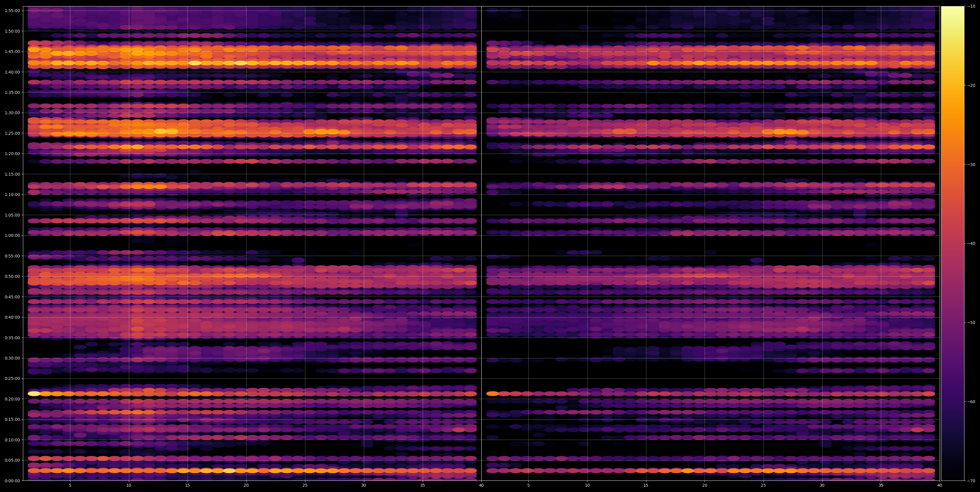This screenshot has width=980, height=492.
Task: Click the −20 colorbar tick label
Action: point(971,85)
